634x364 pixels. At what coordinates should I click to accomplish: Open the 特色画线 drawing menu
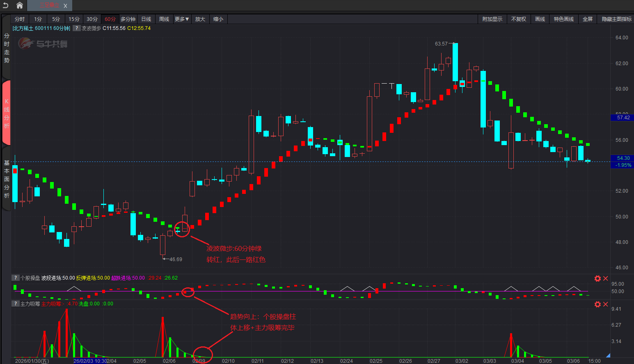coord(563,19)
